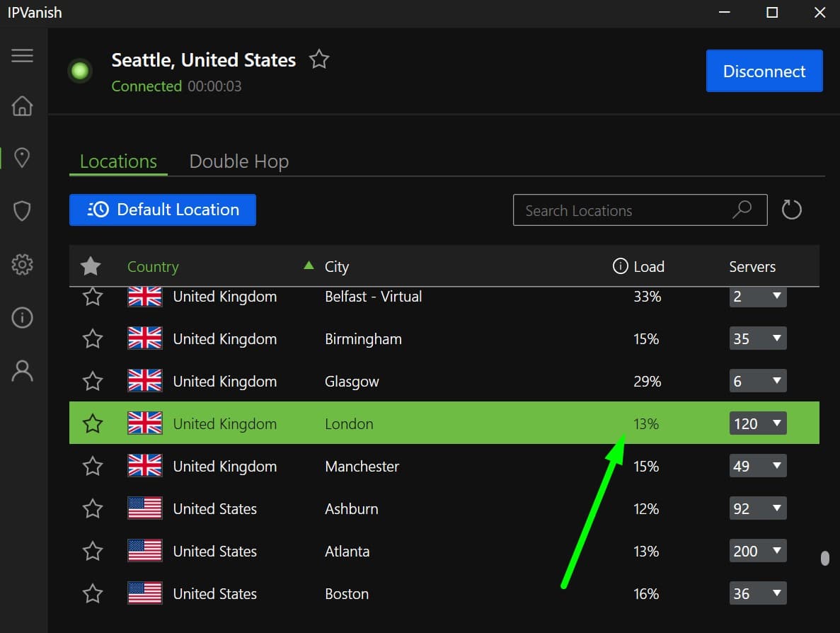
Task: Sort by the Servers column header
Action: point(752,266)
